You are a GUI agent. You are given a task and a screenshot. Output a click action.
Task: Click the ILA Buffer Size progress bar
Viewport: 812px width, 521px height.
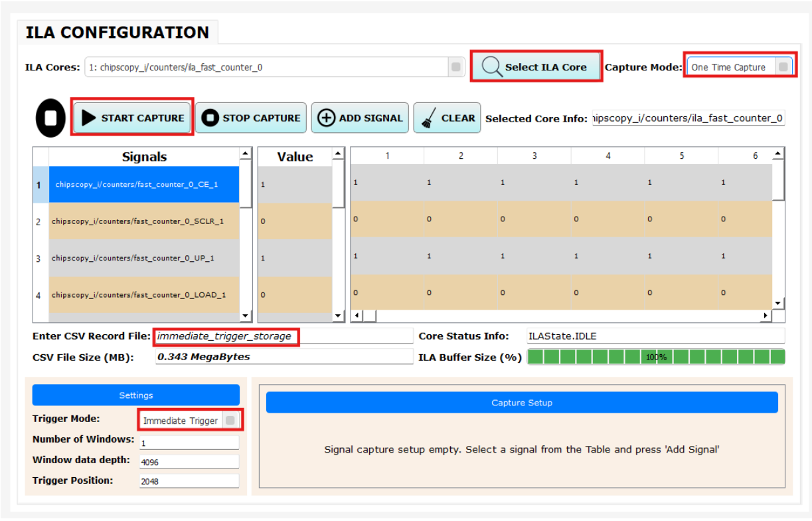pos(656,357)
